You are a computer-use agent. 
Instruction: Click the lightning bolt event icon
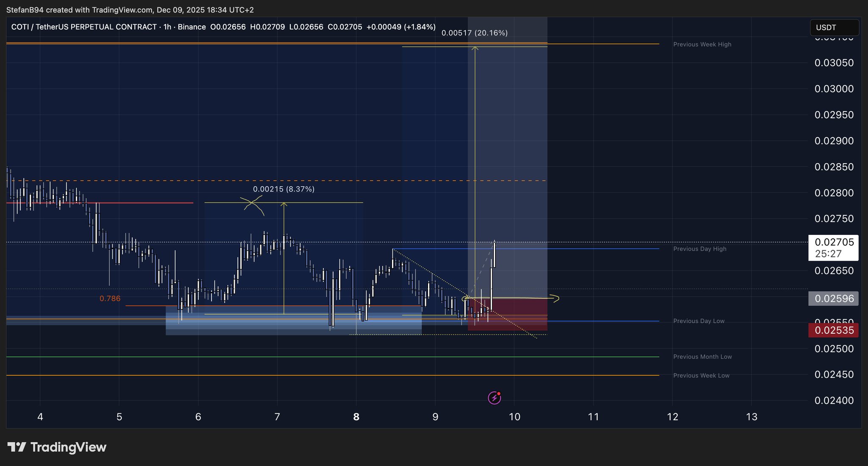pos(494,398)
